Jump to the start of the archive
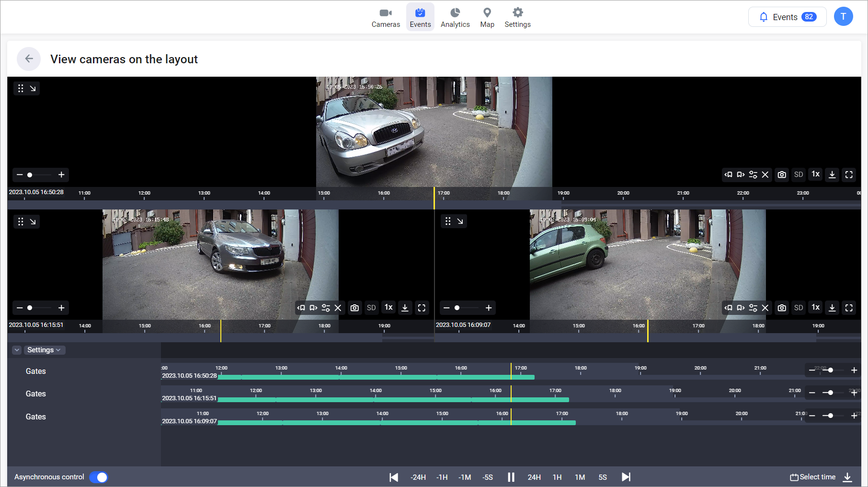This screenshot has width=868, height=487. (394, 477)
